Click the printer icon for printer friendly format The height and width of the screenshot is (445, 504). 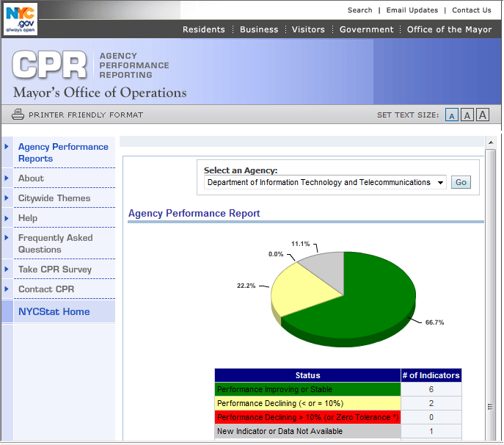(x=18, y=115)
